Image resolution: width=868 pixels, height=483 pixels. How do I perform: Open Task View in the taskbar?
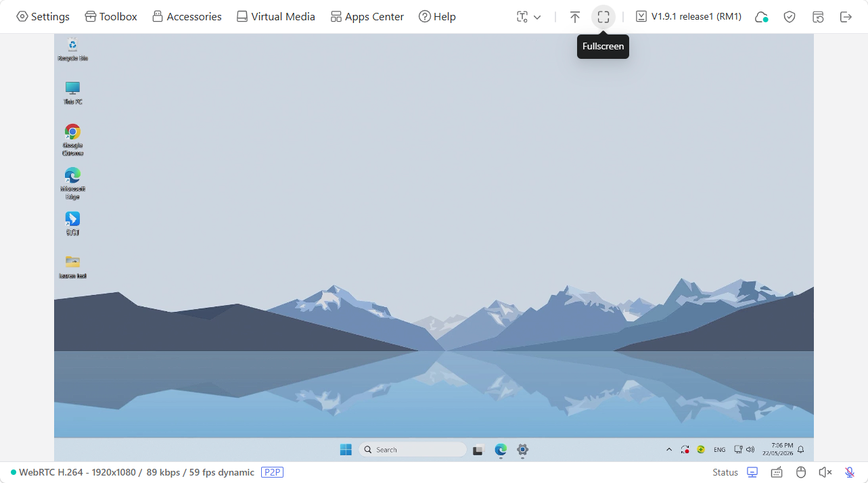point(478,450)
